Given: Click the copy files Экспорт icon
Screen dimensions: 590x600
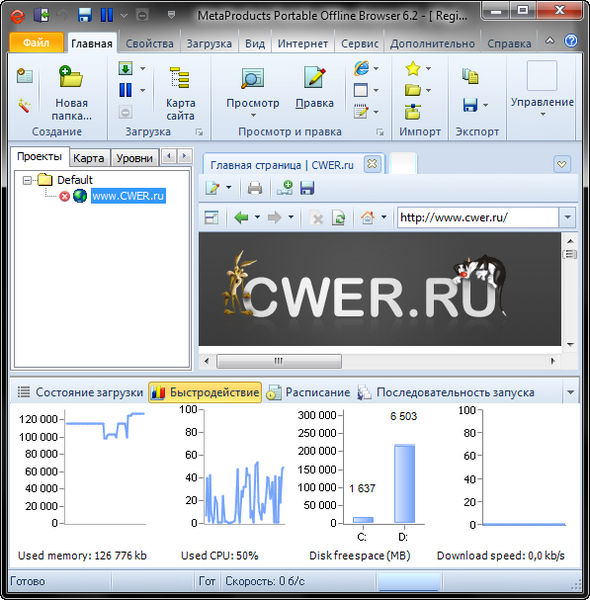Looking at the screenshot, I should 470,76.
